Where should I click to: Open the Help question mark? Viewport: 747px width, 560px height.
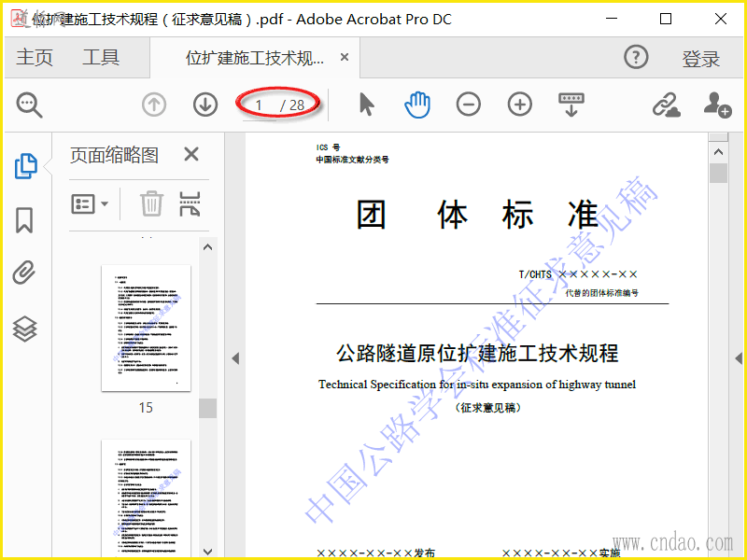coord(636,57)
